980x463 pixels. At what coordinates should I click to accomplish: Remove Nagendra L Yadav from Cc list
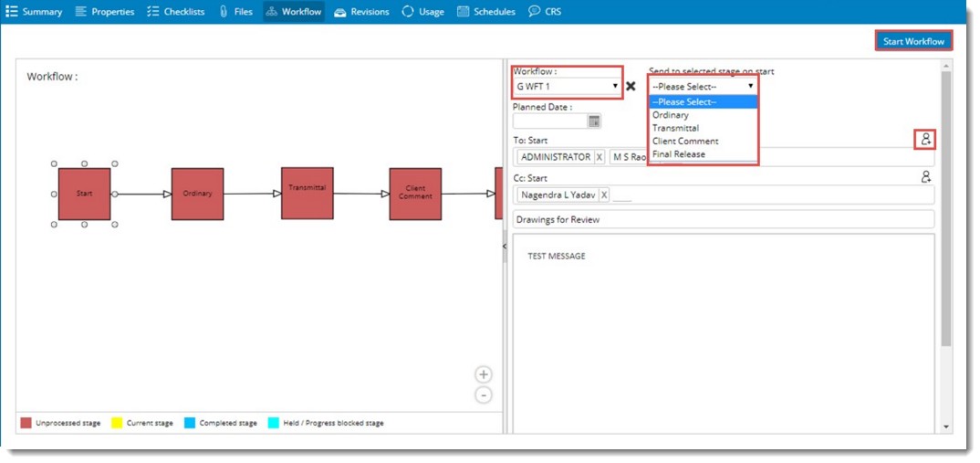pyautogui.click(x=603, y=195)
